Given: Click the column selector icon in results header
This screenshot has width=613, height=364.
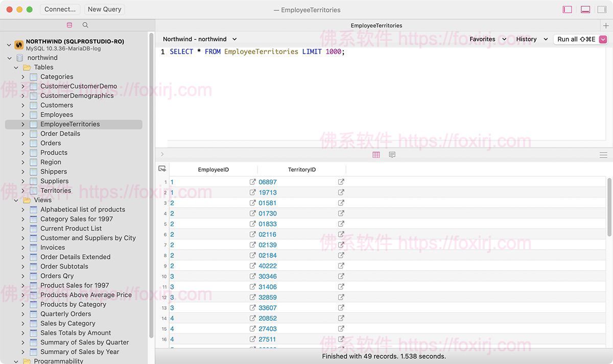Looking at the screenshot, I should click(x=162, y=169).
